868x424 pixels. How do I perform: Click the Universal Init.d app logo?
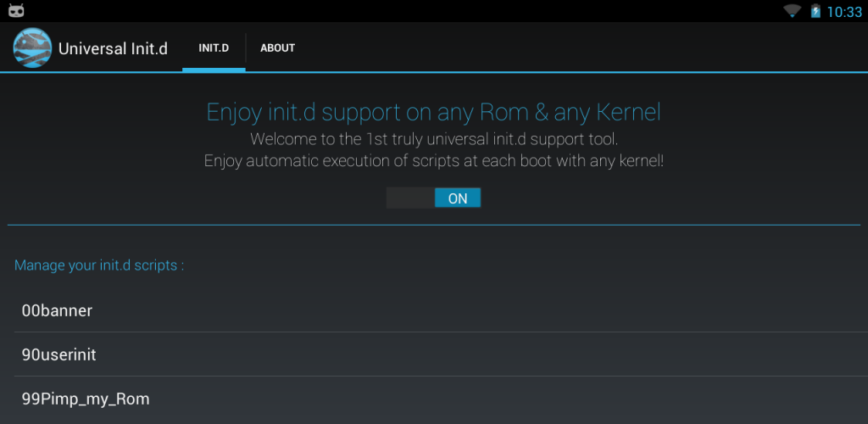click(32, 48)
